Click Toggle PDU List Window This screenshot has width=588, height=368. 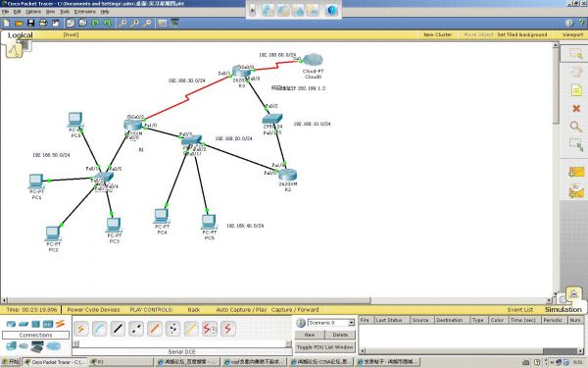pos(324,347)
